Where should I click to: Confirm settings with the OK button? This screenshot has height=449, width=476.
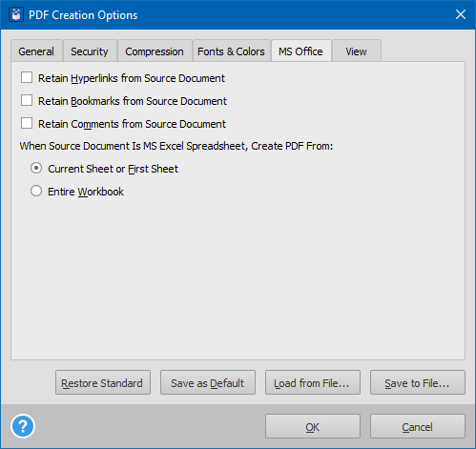click(313, 426)
